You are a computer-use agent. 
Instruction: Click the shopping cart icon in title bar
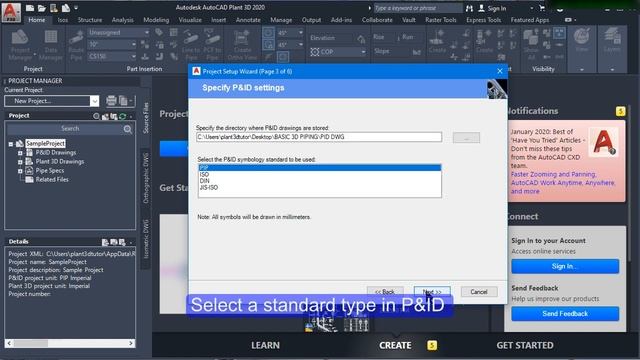542,8
